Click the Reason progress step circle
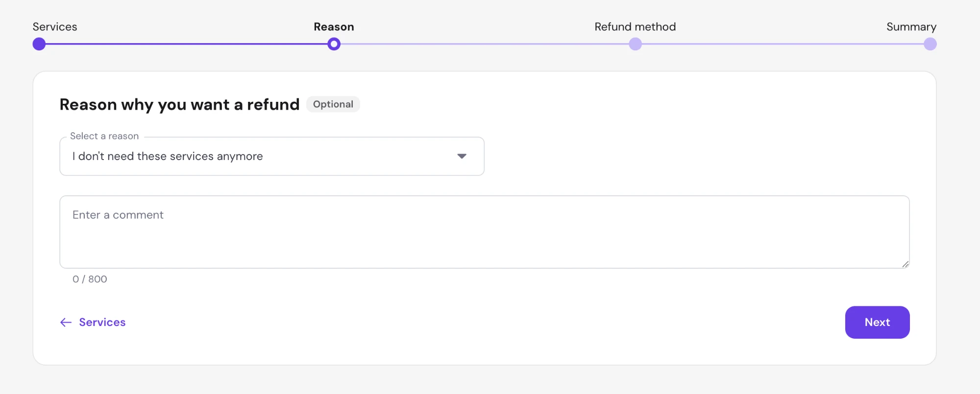 coord(334,44)
